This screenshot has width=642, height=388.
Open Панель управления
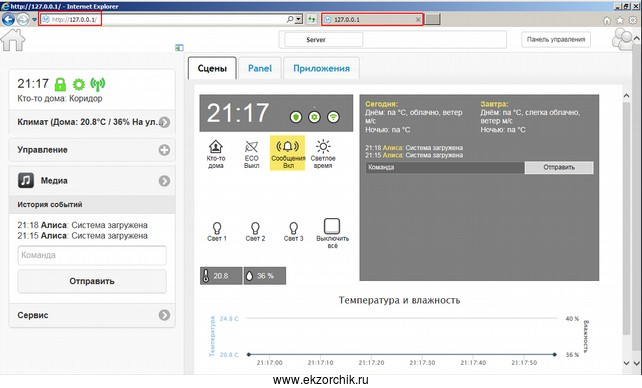pyautogui.click(x=556, y=40)
